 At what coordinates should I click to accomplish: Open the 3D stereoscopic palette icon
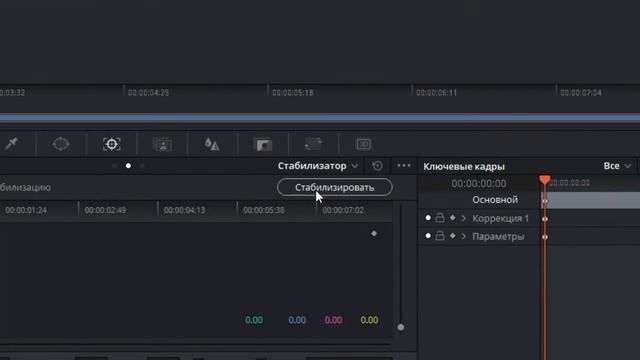(x=363, y=144)
